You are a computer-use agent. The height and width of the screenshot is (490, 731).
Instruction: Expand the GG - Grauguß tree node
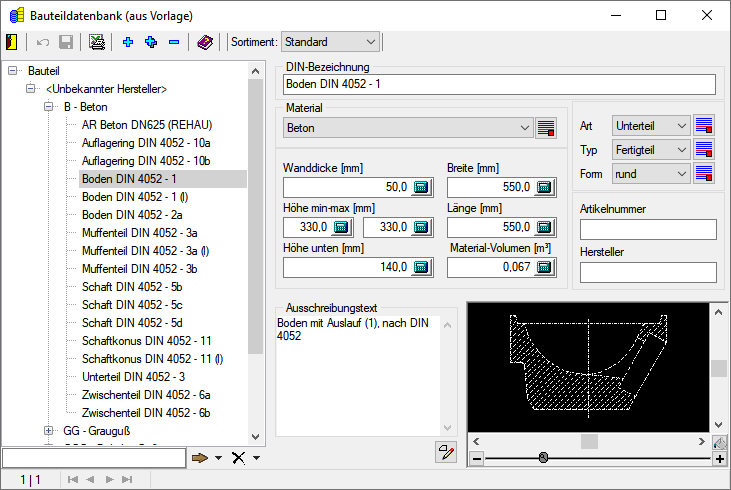48,431
